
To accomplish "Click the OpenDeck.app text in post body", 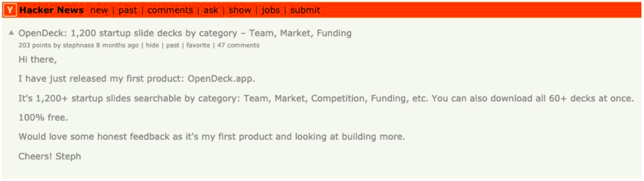I will point(222,78).
